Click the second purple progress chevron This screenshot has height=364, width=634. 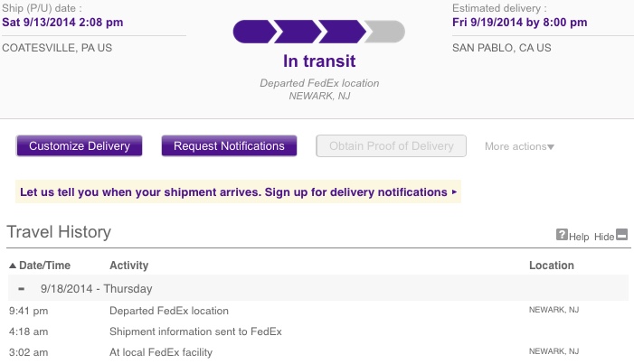pyautogui.click(x=298, y=32)
